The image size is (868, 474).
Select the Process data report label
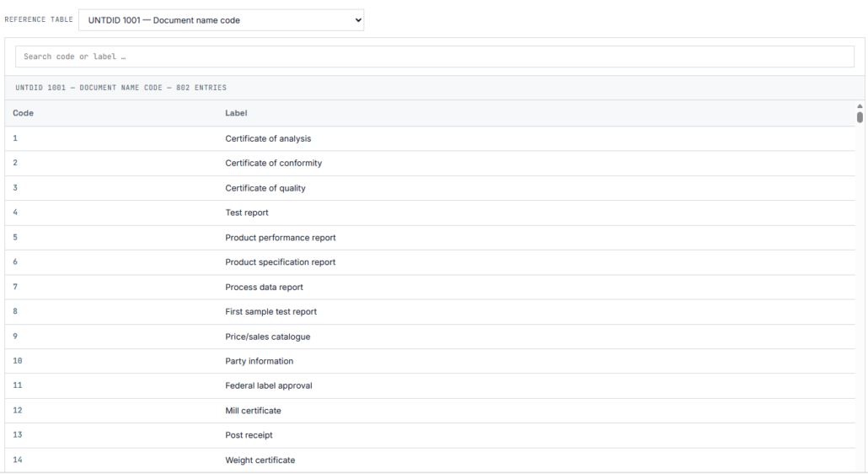click(264, 287)
